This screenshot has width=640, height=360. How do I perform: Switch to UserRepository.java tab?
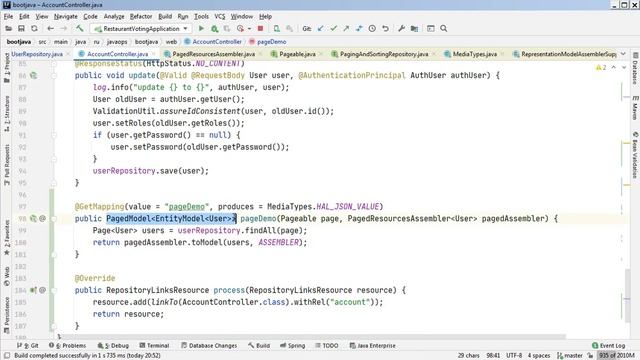point(37,54)
